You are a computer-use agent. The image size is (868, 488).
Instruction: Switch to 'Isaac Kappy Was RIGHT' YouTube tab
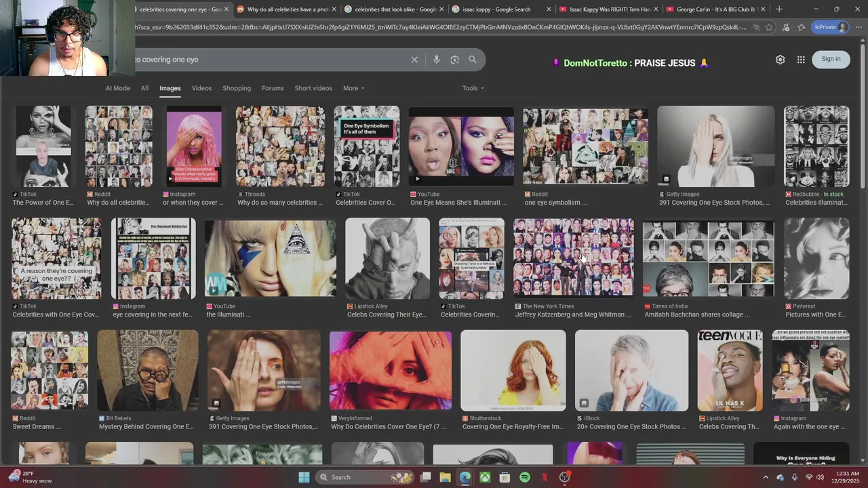click(x=608, y=9)
